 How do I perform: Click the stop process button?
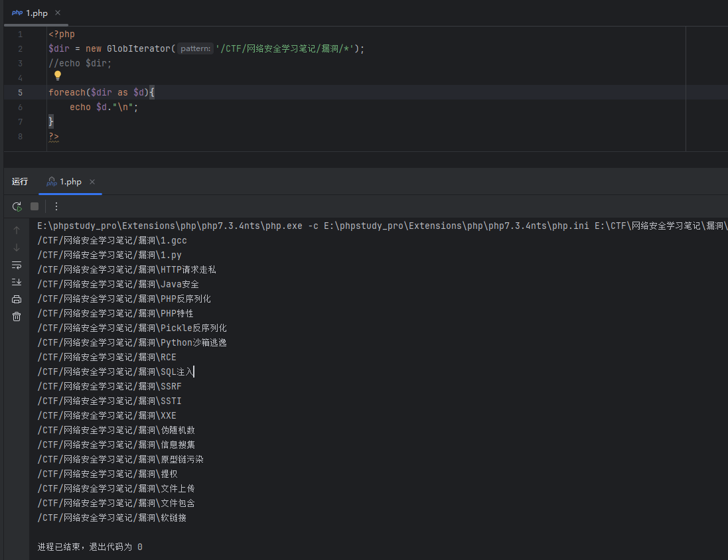pos(35,206)
